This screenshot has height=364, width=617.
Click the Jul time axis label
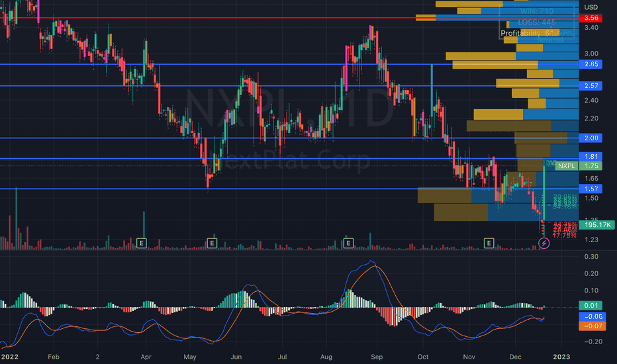(x=282, y=357)
